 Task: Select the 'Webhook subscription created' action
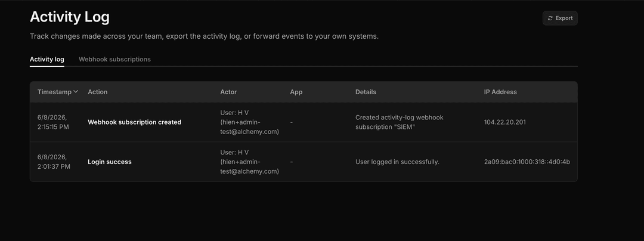134,122
